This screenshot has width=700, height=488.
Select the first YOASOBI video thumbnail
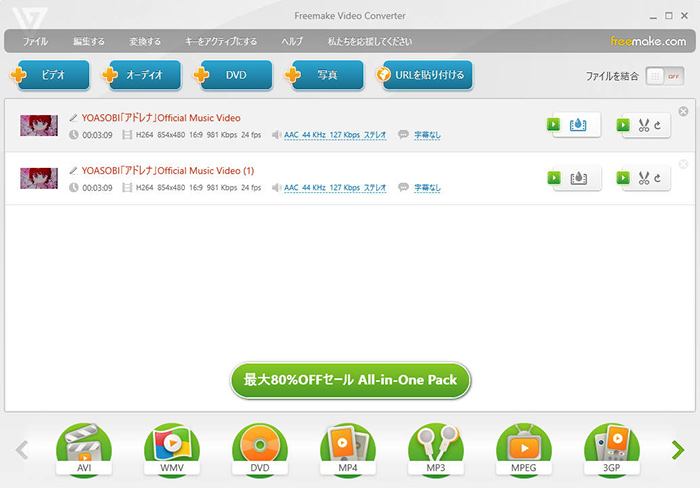click(x=39, y=125)
